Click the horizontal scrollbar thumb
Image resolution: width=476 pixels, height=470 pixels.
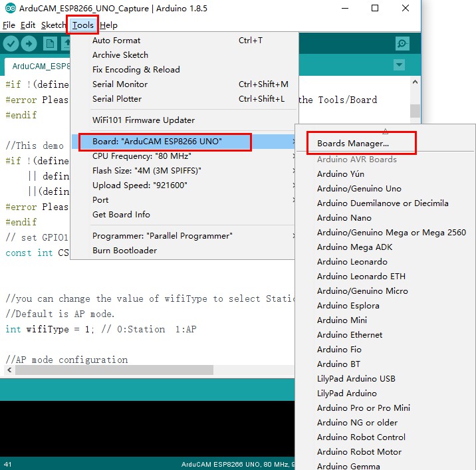tap(114, 370)
